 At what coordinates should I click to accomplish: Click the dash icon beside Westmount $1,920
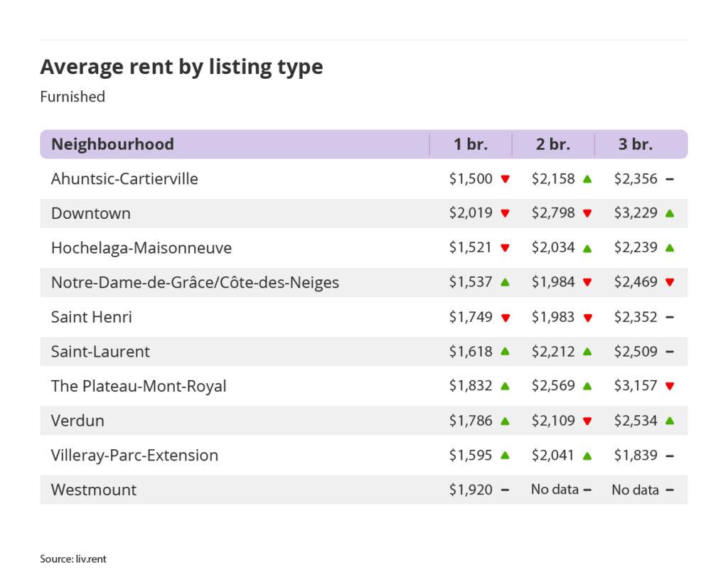(x=505, y=490)
